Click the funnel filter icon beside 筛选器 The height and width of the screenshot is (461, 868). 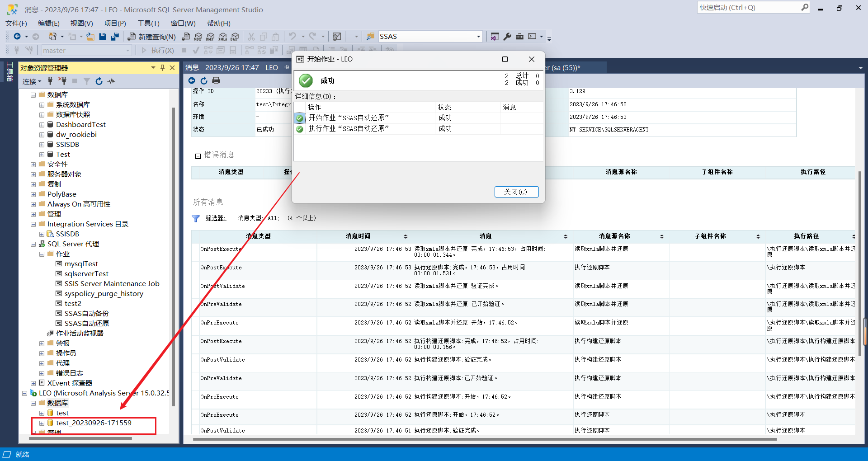(x=196, y=219)
